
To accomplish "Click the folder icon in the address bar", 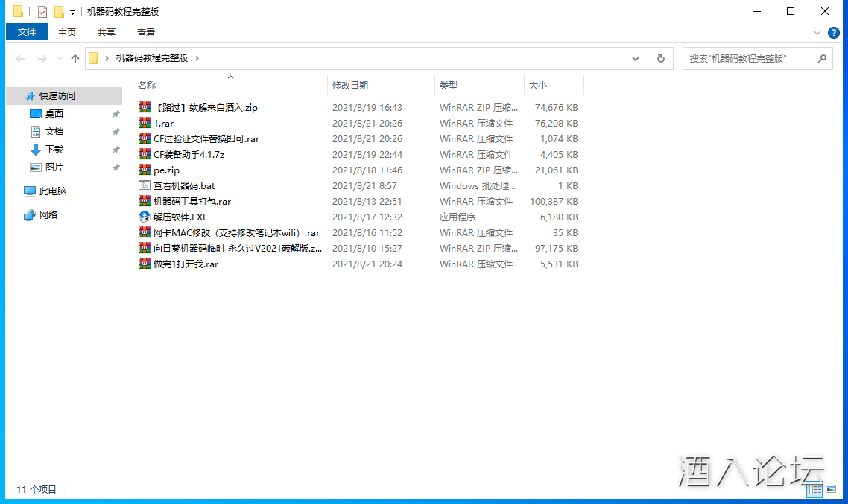I will (94, 58).
